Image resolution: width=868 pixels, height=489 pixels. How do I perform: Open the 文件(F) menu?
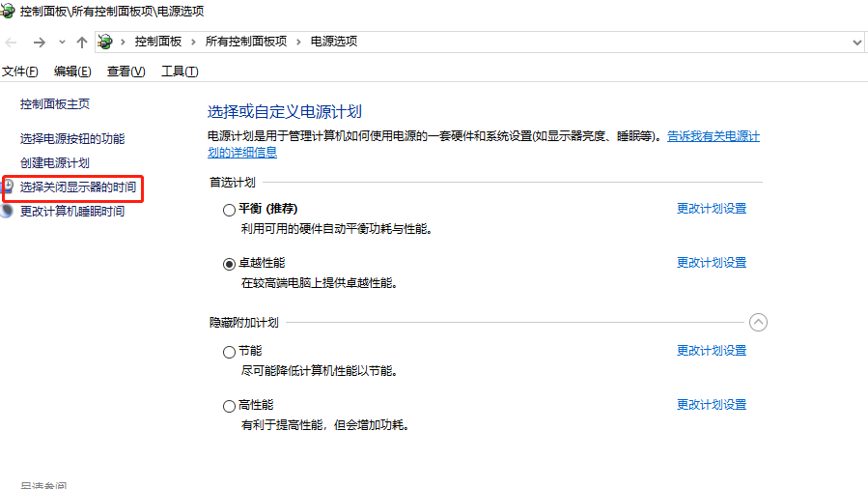point(20,72)
